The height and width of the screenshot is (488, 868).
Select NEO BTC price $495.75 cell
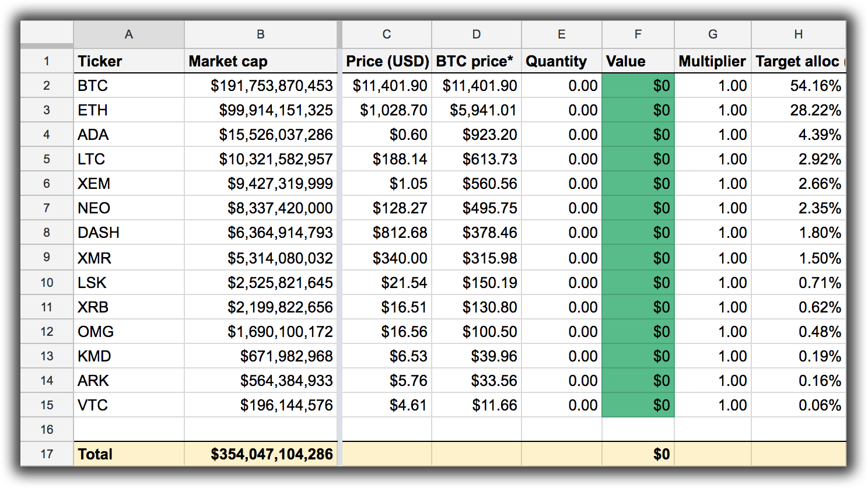(x=476, y=208)
